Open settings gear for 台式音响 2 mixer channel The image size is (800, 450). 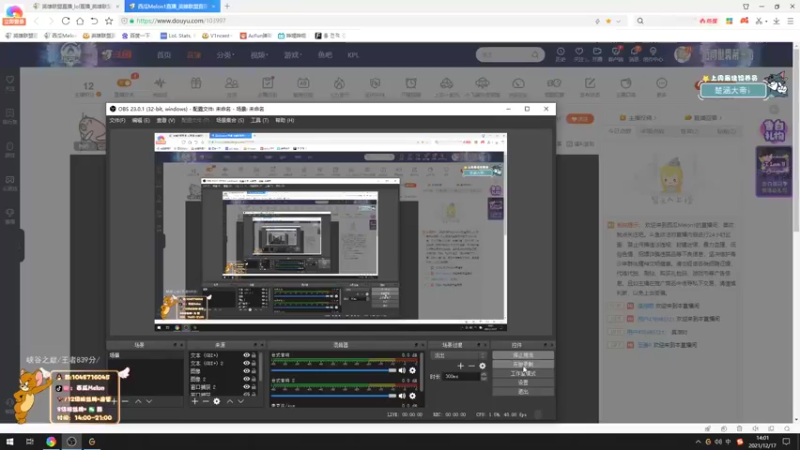coord(412,396)
